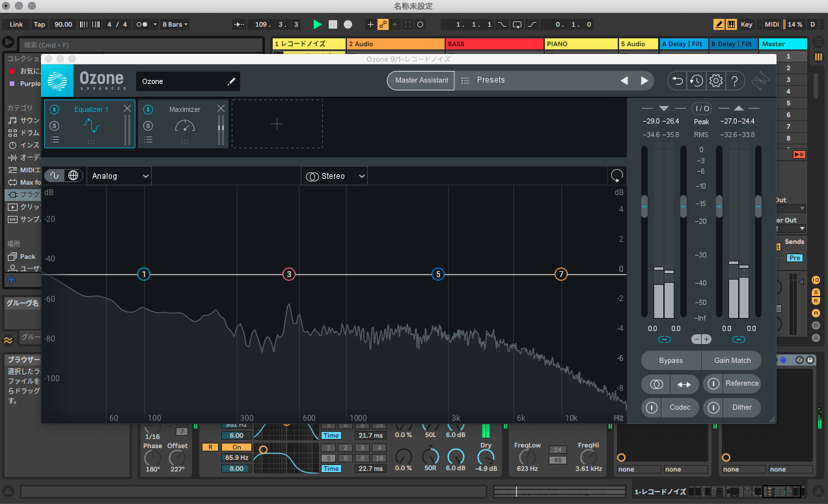Remove the Equalizer 1 module
This screenshot has width=828, height=504.
pos(128,109)
